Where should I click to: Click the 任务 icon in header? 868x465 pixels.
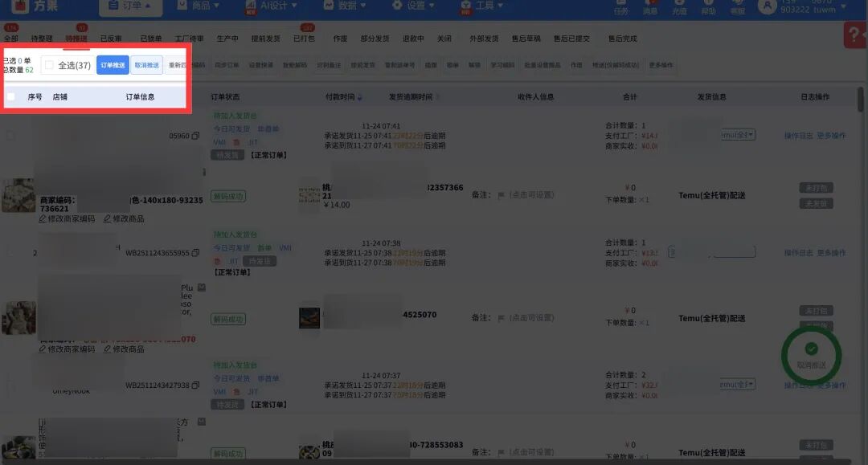621,6
